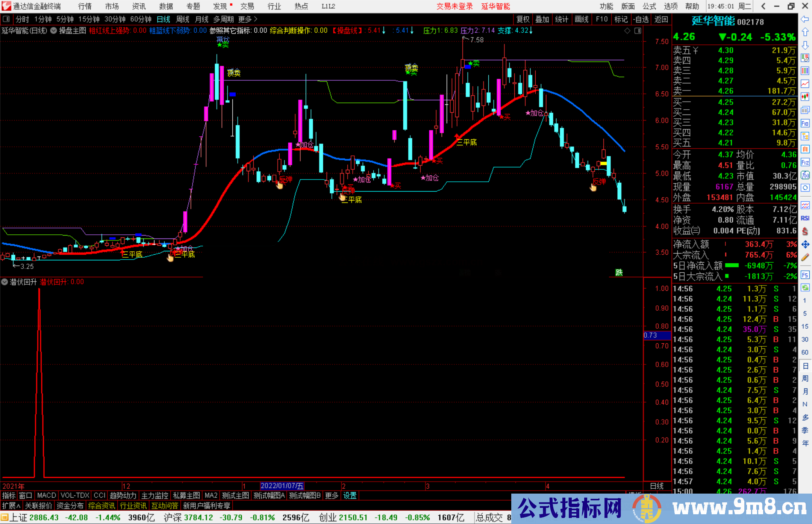Click the 2022/01/07 date label on timeline
The width and height of the screenshot is (812, 524).
coord(282,486)
